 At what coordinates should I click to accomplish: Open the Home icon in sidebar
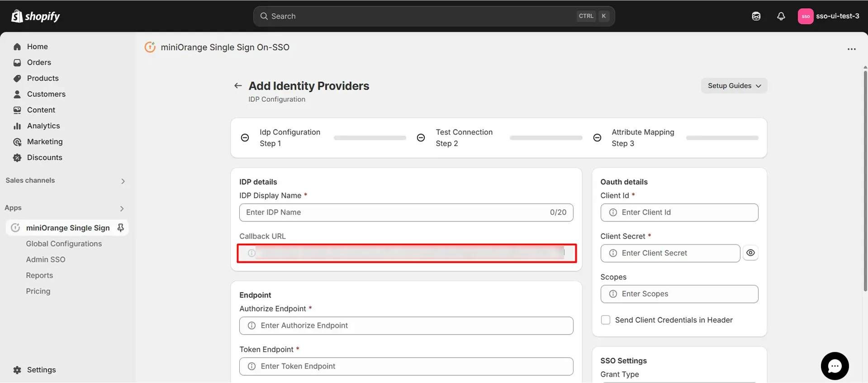coord(17,47)
